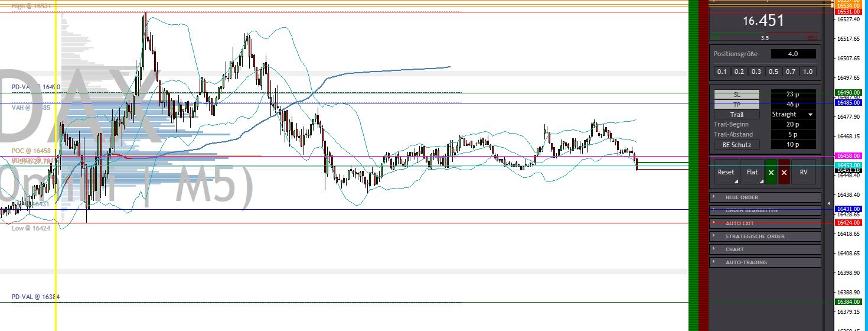Expand the AUTO-TRADING section
The height and width of the screenshot is (331, 868).
765,262
